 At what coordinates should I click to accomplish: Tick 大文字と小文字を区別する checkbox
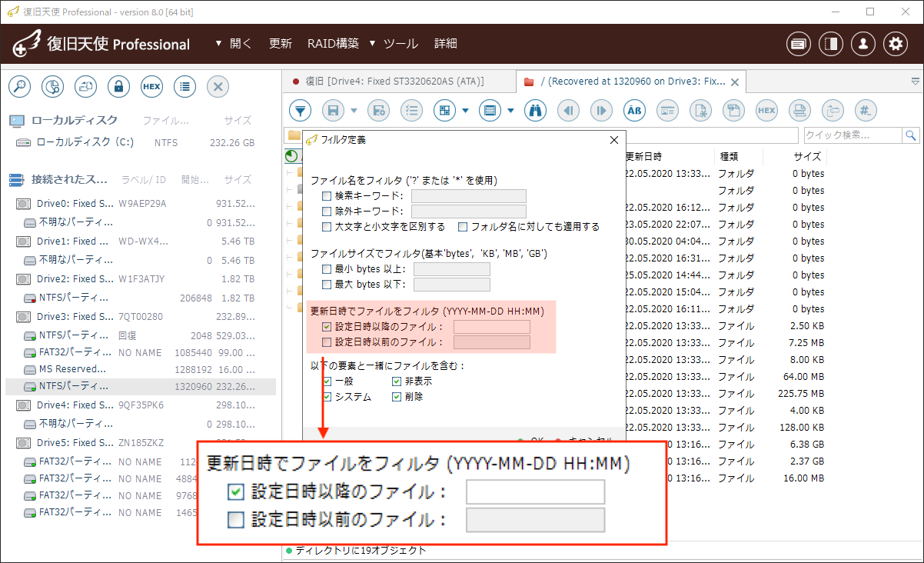[327, 227]
